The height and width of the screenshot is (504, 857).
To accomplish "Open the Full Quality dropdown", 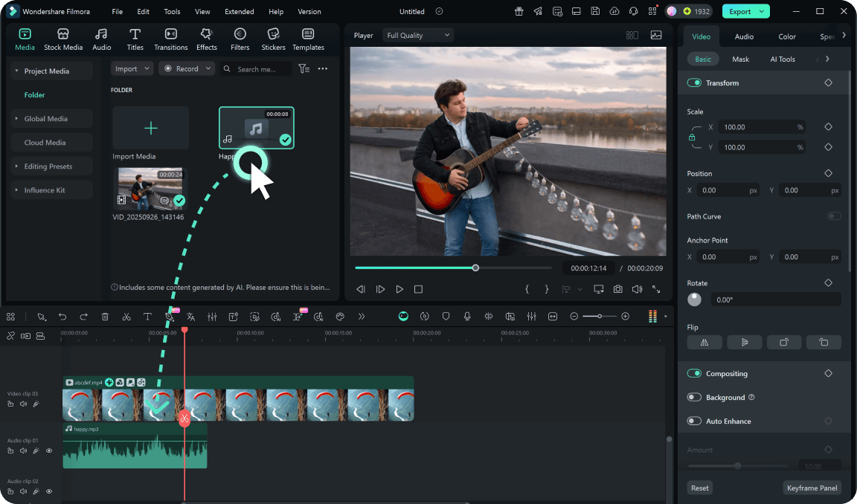I will pos(418,35).
